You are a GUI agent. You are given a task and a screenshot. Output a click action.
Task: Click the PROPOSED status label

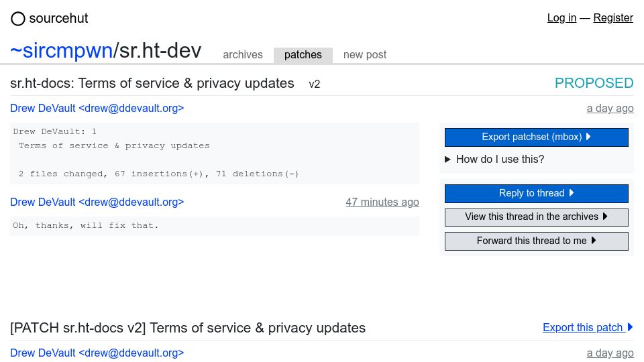pyautogui.click(x=594, y=83)
